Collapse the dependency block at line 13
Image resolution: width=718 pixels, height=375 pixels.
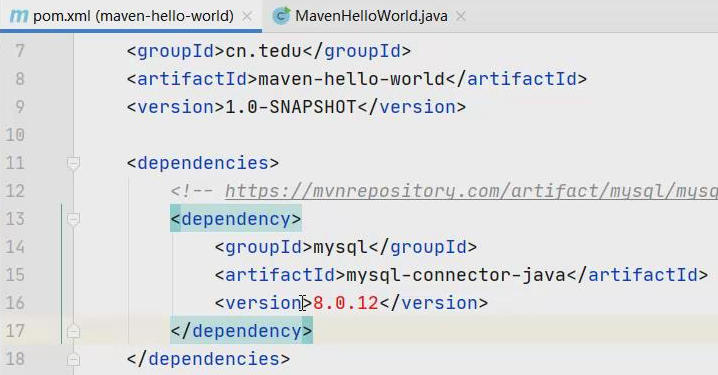[73, 218]
